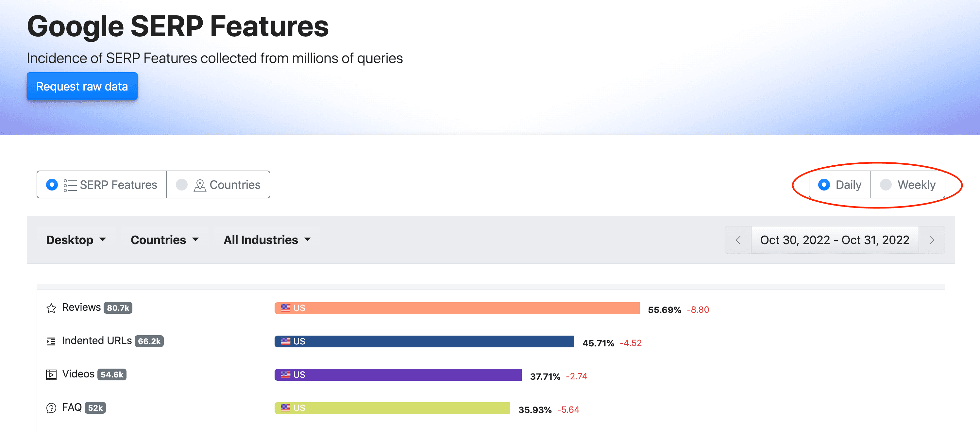Go to previous date range arrow

click(738, 240)
